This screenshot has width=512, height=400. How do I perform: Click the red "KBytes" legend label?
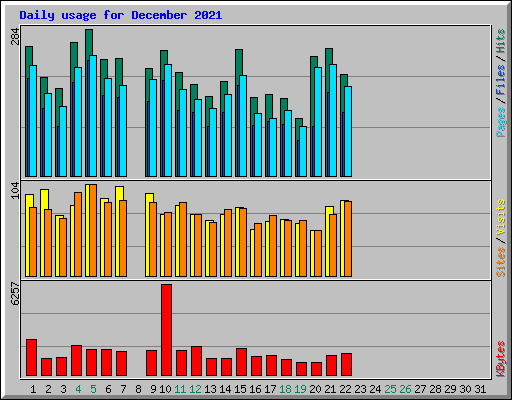[500, 359]
